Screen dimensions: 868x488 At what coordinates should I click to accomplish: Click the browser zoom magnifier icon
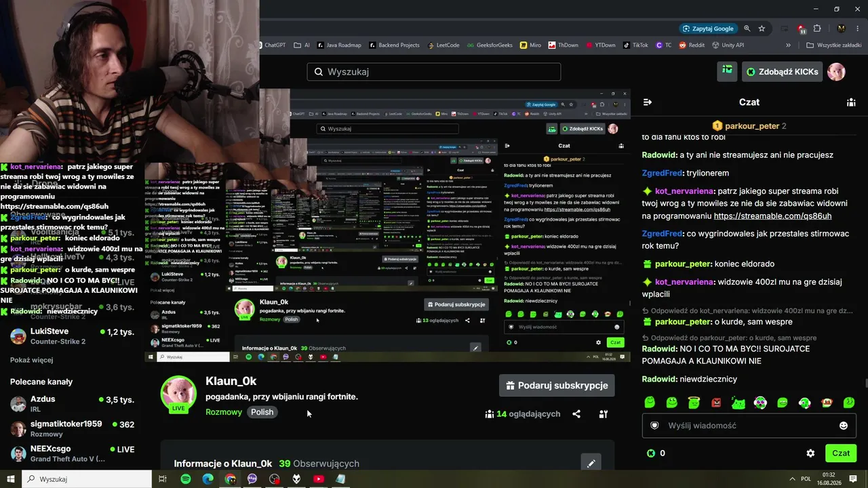747,28
